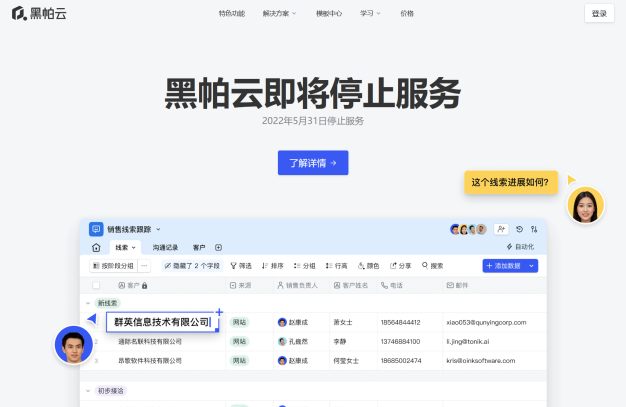Click the 分享 share tool
626x407 pixels.
tap(400, 266)
